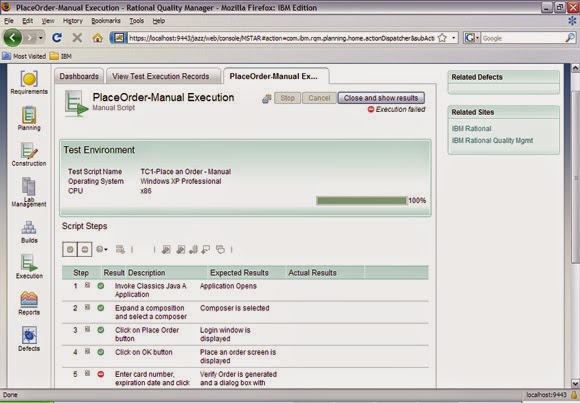Click the Stop button

(287, 98)
